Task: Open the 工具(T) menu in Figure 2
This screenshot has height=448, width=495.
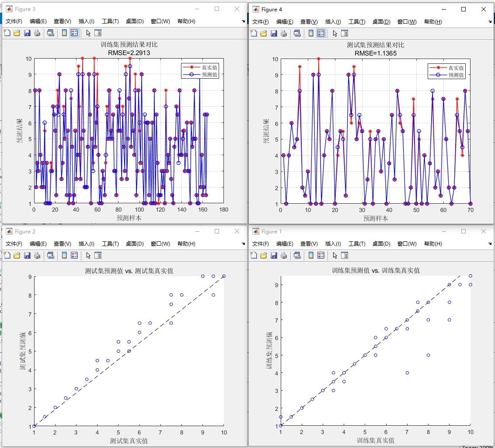Action: tap(110, 244)
